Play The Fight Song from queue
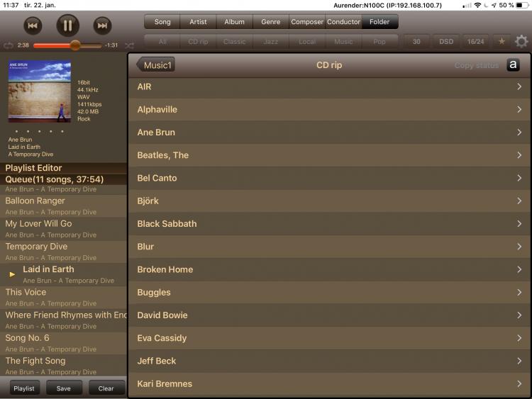The image size is (532, 399). 63,366
